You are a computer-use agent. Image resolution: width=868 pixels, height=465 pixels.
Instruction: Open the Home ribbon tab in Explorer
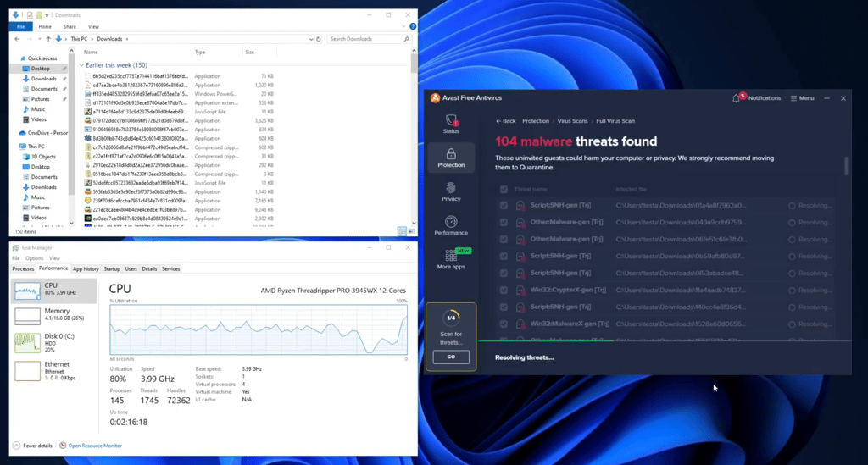(x=45, y=26)
